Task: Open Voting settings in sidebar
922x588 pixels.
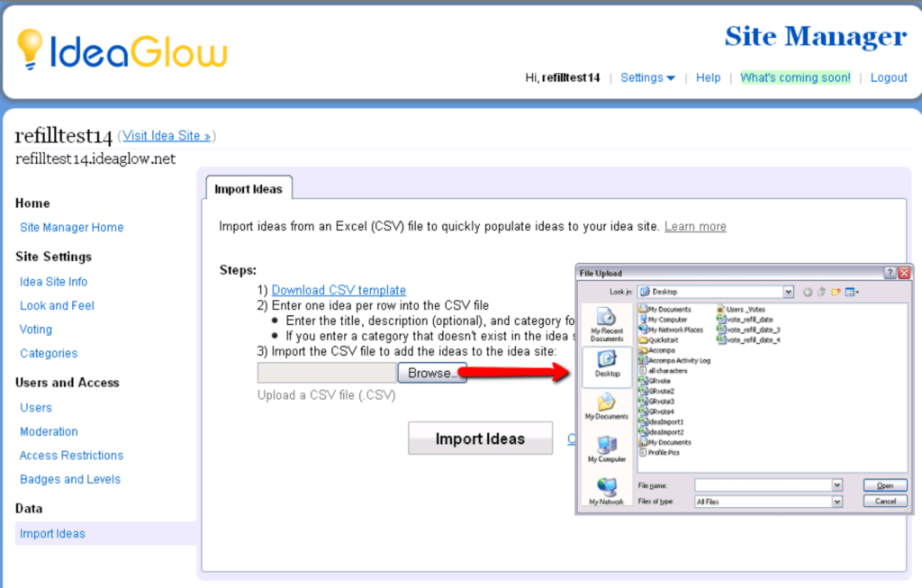Action: [x=36, y=330]
